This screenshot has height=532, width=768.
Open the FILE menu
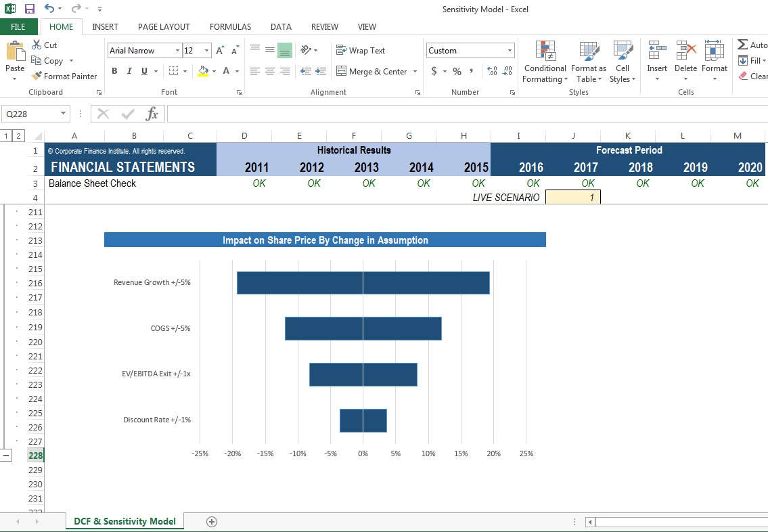18,26
